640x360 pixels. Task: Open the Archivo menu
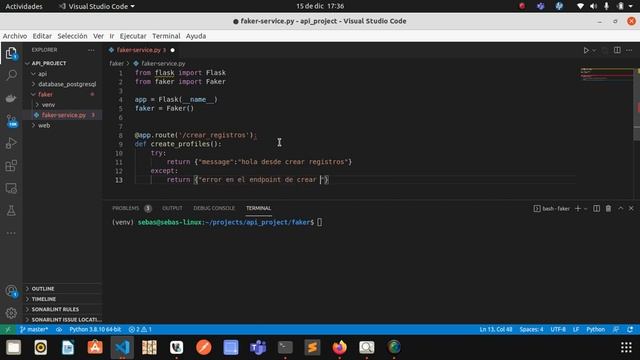[15, 36]
